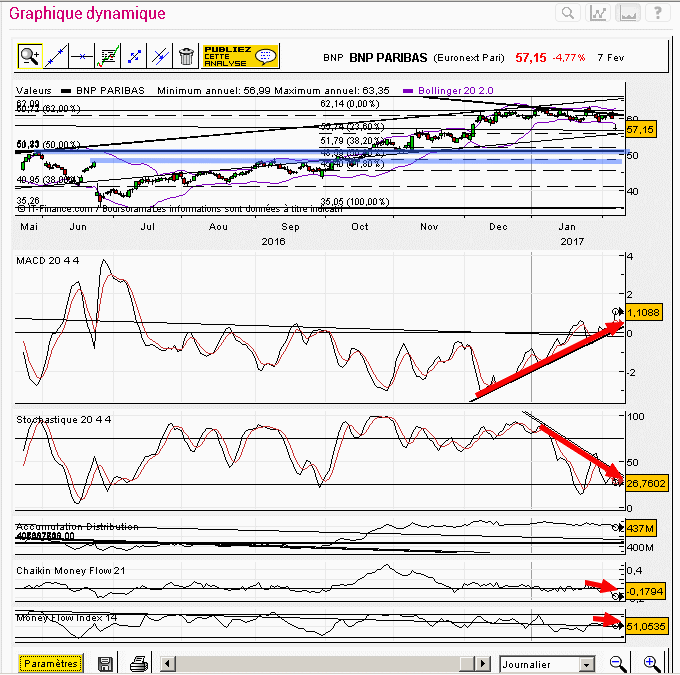Click the -0,1794 Chaikin value tag
Screen dimensions: 680x675
645,591
